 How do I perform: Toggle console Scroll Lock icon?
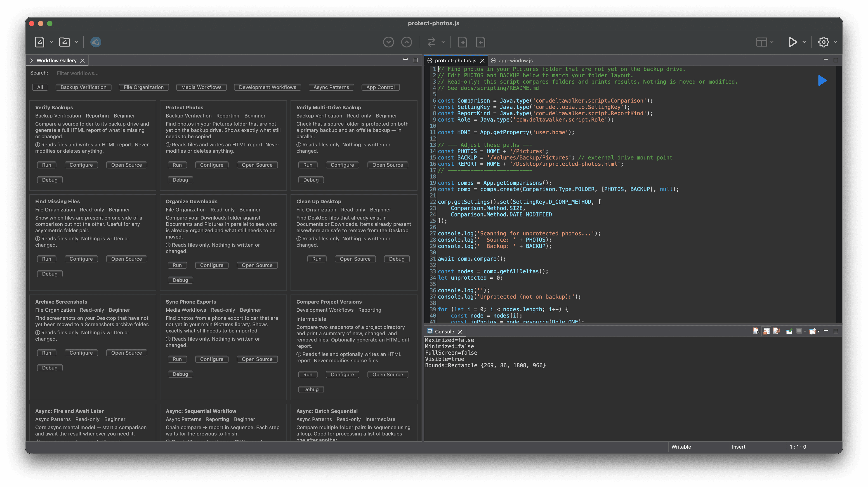[766, 331]
